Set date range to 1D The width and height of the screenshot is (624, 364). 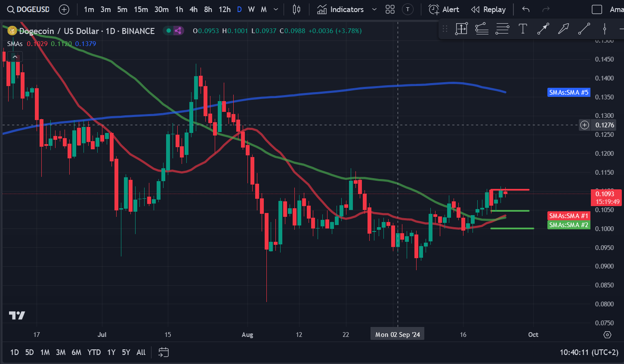click(14, 352)
